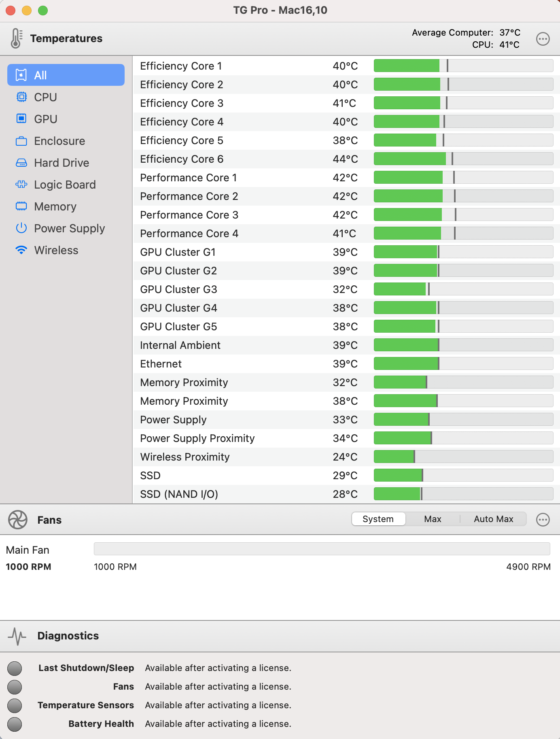Select the All sensors category
560x739 pixels.
click(66, 75)
